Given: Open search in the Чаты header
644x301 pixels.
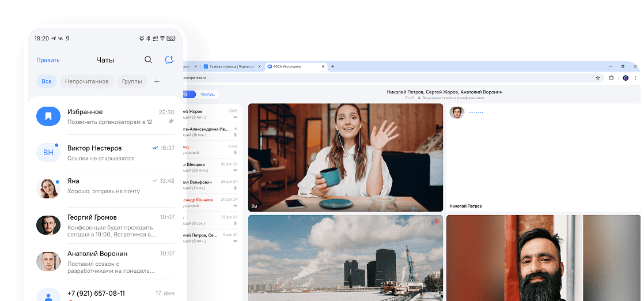Looking at the screenshot, I should click(x=148, y=60).
